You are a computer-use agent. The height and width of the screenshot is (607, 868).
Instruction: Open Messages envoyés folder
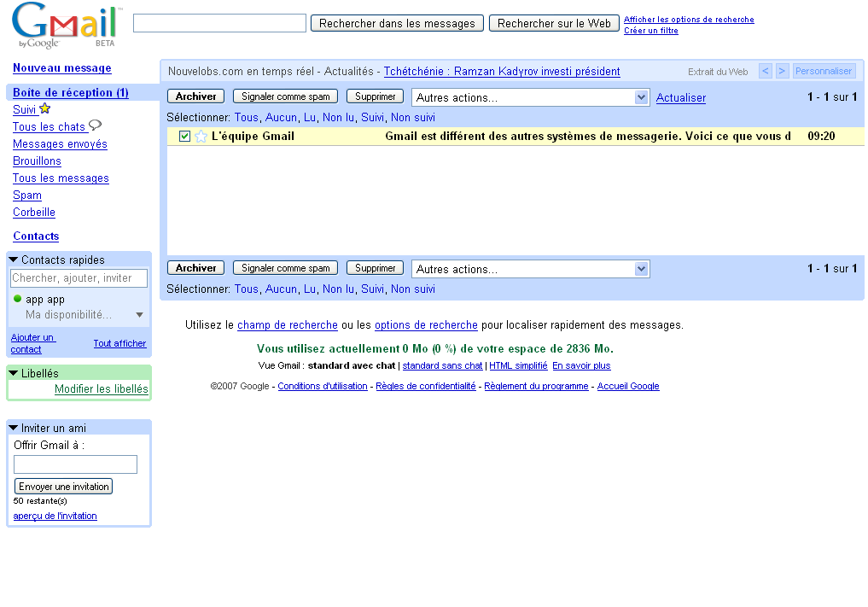[60, 144]
